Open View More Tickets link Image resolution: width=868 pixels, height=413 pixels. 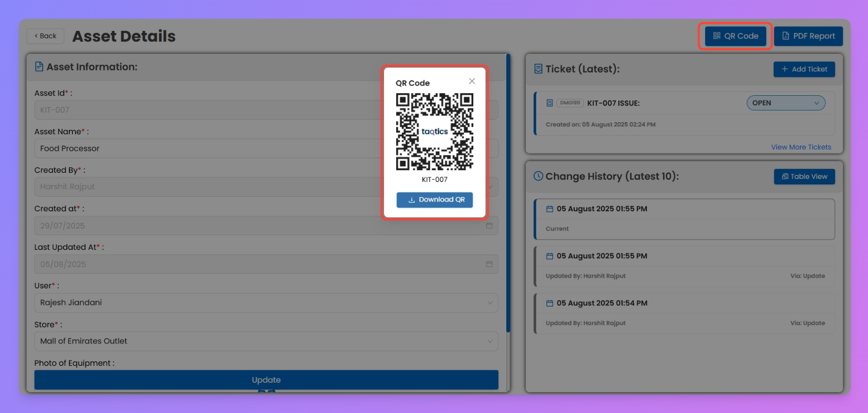[x=802, y=147]
